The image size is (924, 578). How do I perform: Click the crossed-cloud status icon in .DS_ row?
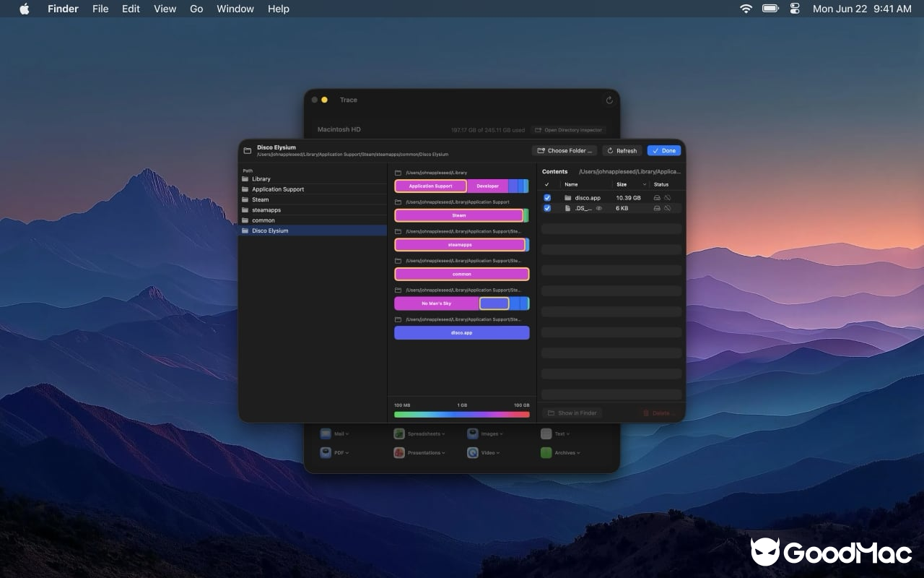(668, 208)
